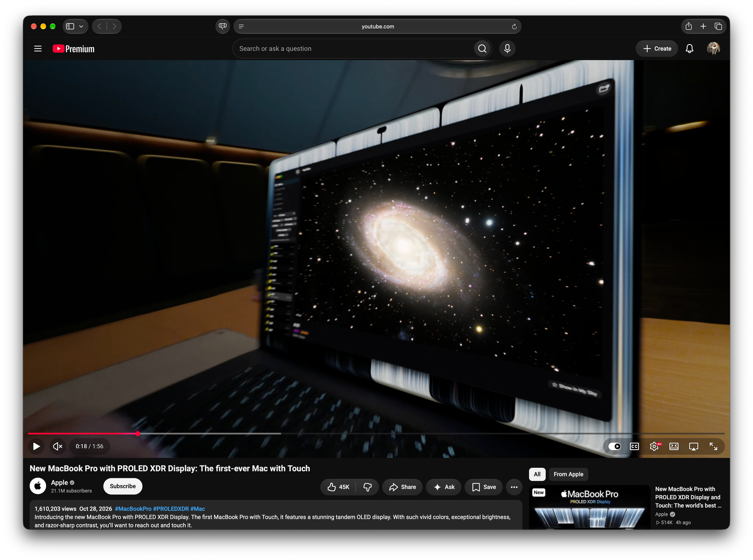This screenshot has height=560, width=753.
Task: Switch to theater mode
Action: click(674, 446)
